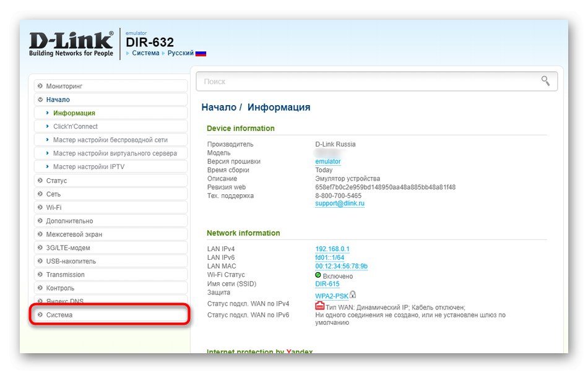Expand the Wi-Fi menu section

click(x=111, y=207)
